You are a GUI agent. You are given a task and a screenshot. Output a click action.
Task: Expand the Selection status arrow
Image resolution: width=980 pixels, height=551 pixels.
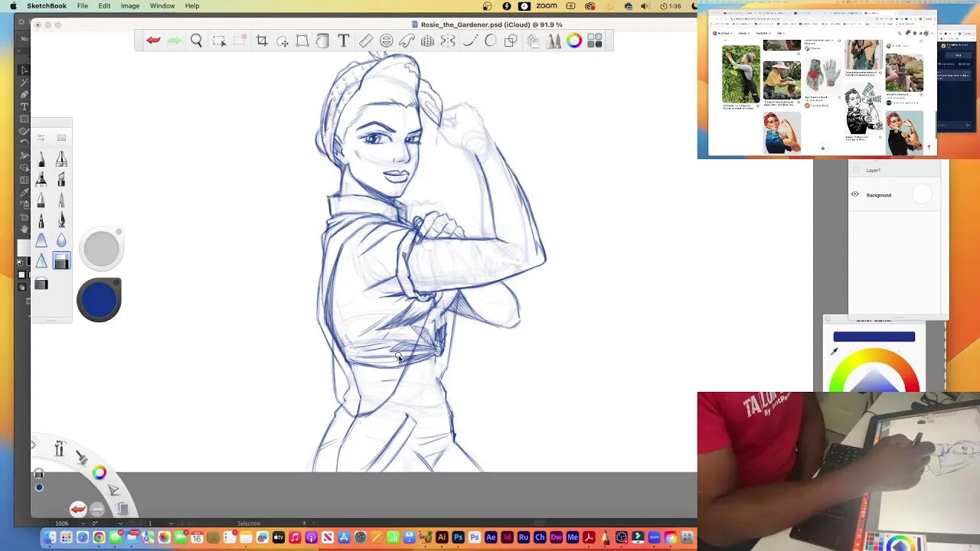coord(305,523)
